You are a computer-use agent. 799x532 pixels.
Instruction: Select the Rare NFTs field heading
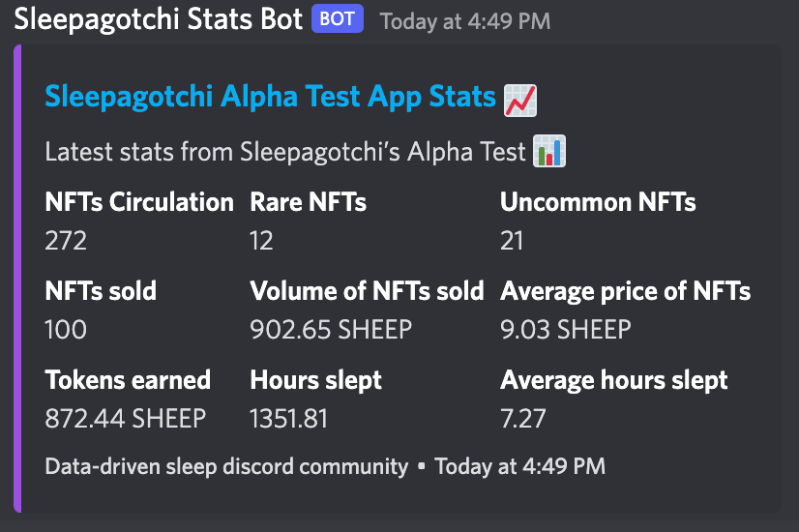tap(308, 202)
